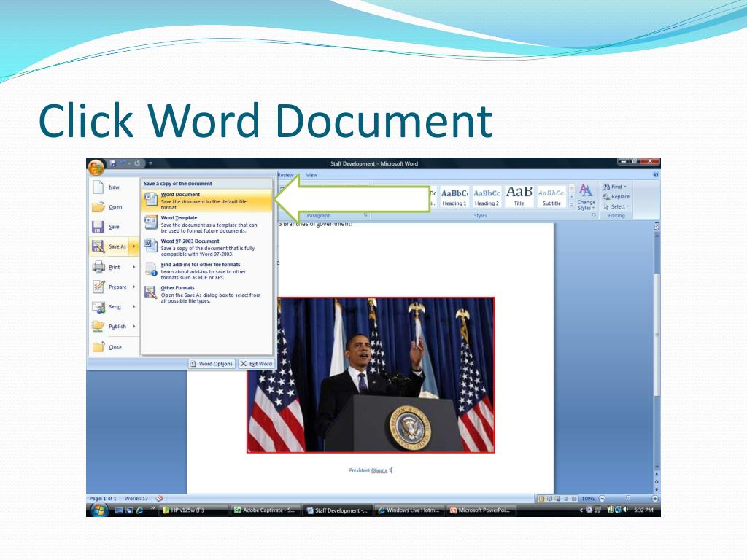747x560 pixels.
Task: Apply the Heading 2 style
Action: tap(487, 197)
